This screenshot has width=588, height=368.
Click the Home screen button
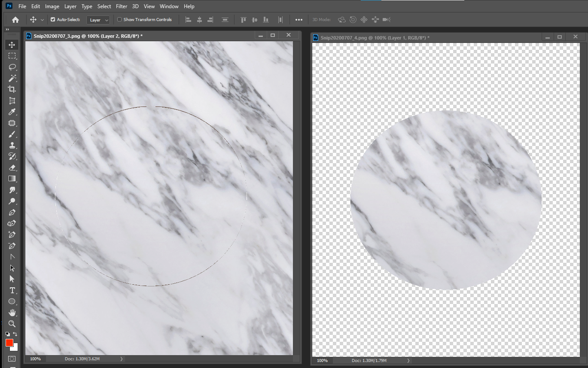pyautogui.click(x=15, y=19)
